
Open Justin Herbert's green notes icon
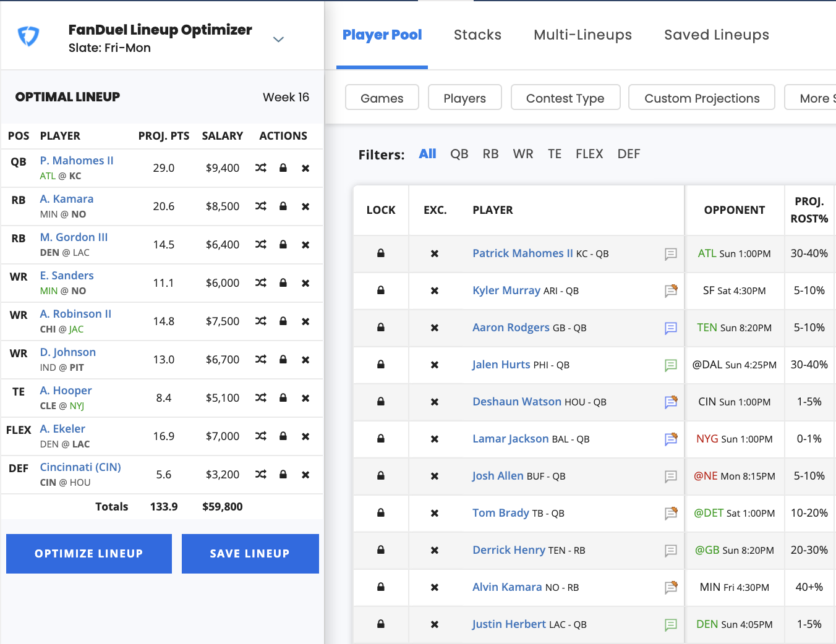tap(671, 625)
